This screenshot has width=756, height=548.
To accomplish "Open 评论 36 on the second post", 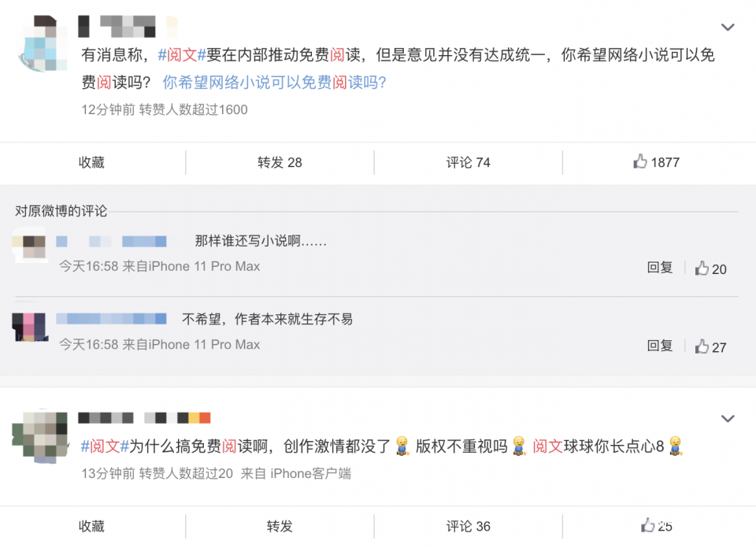I will 468,526.
